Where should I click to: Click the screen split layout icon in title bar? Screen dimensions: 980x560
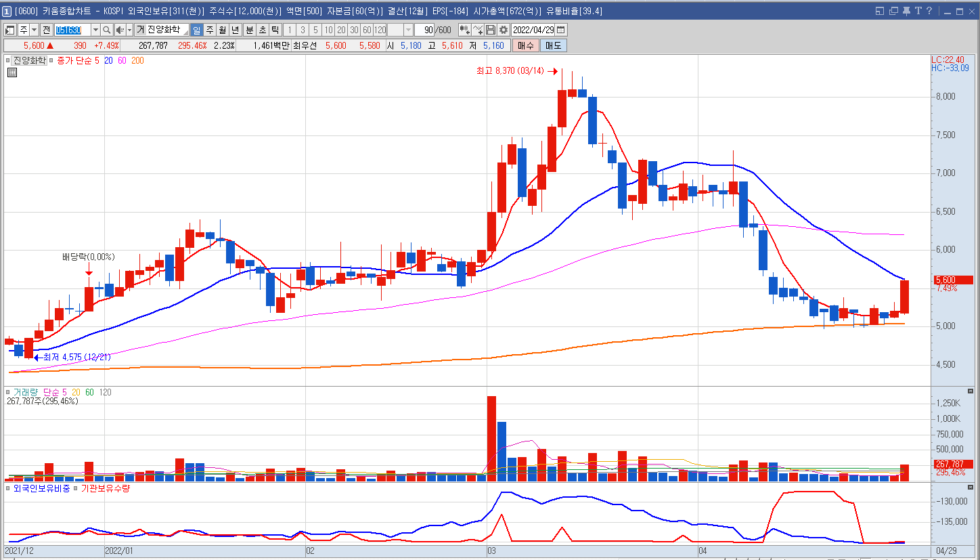(x=880, y=11)
